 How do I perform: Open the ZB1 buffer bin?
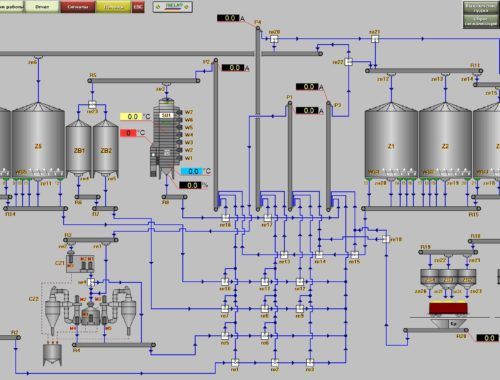pos(79,148)
